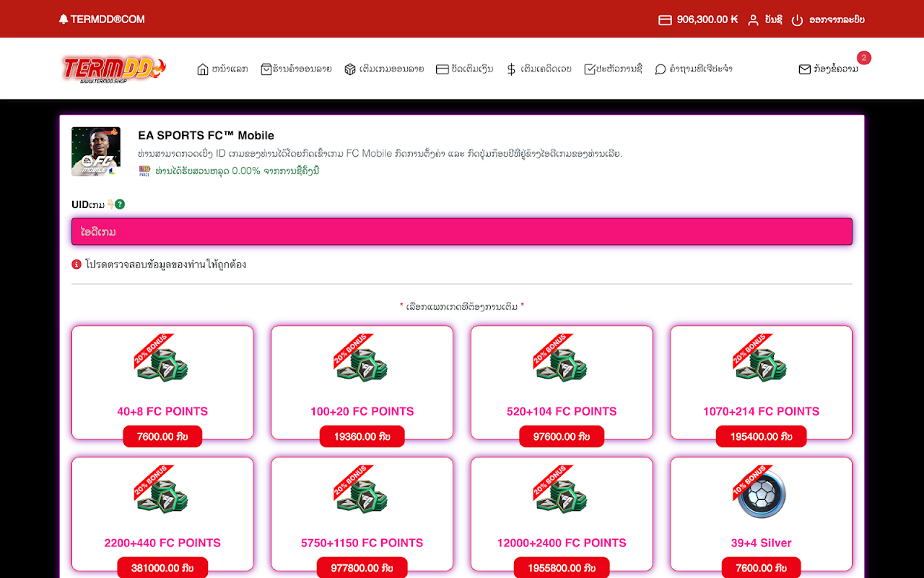The height and width of the screenshot is (578, 924).
Task: Click the 906,300.00 balance amount
Action: tap(707, 20)
